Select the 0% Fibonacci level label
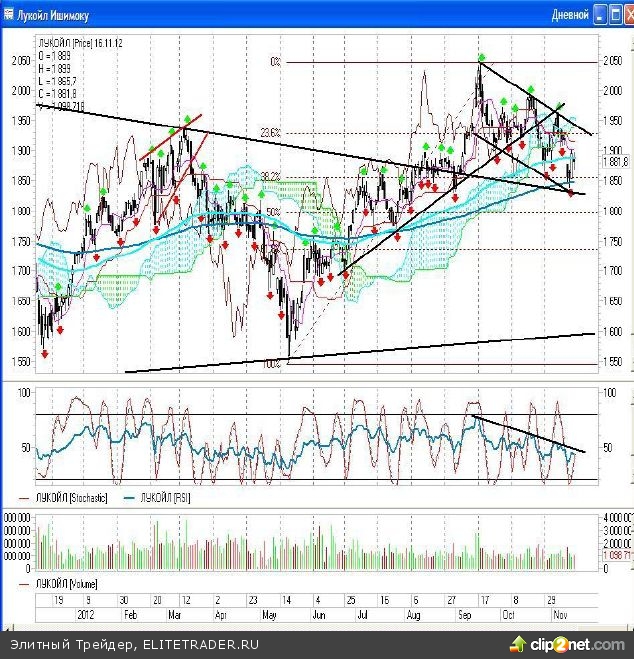This screenshot has width=634, height=659. point(276,62)
